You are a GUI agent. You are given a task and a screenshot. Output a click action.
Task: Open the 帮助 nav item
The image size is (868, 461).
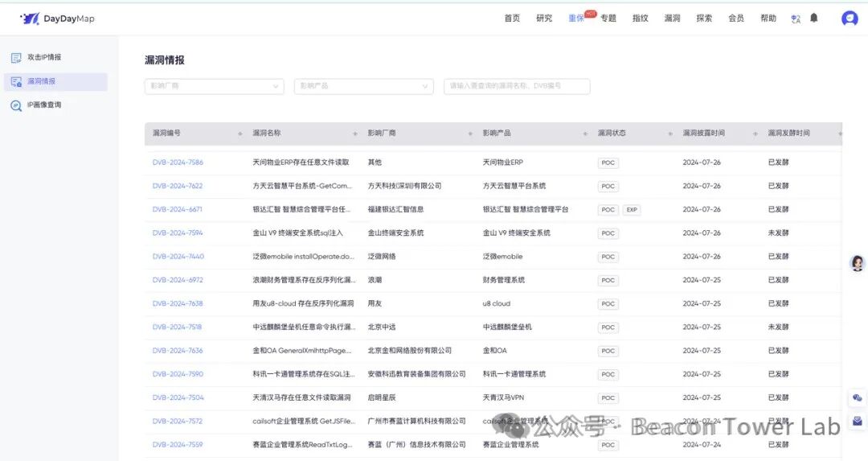[768, 19]
